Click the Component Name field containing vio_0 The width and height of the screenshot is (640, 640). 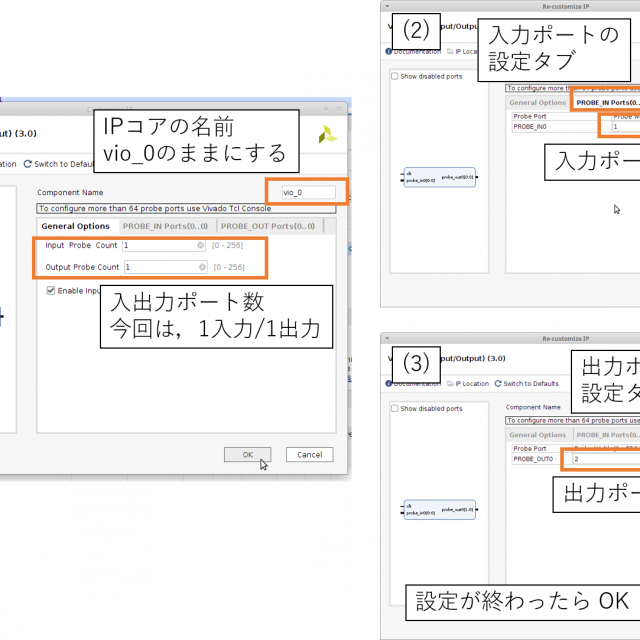307,192
